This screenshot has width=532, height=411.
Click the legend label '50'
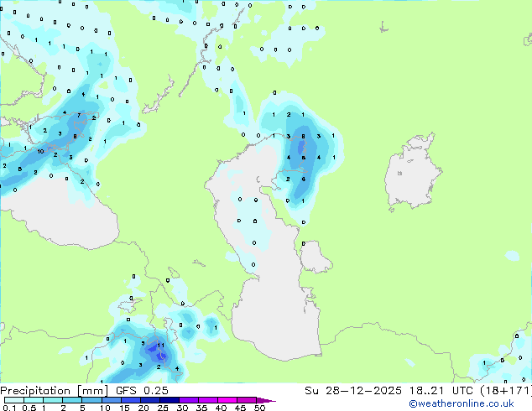click(259, 408)
